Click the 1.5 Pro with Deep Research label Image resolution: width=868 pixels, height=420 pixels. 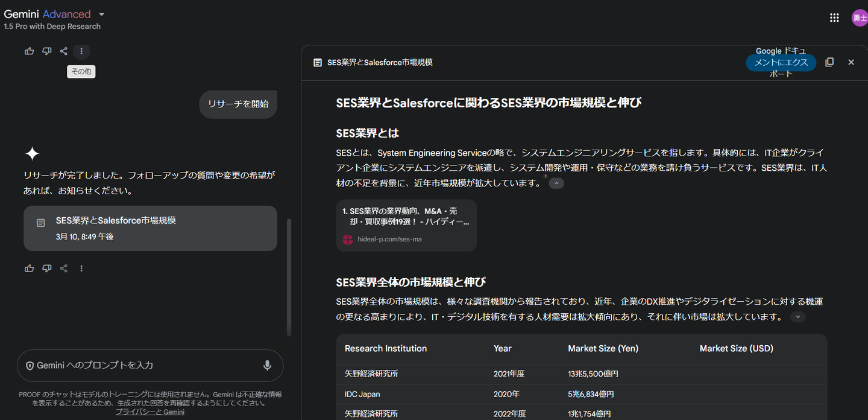pyautogui.click(x=52, y=27)
